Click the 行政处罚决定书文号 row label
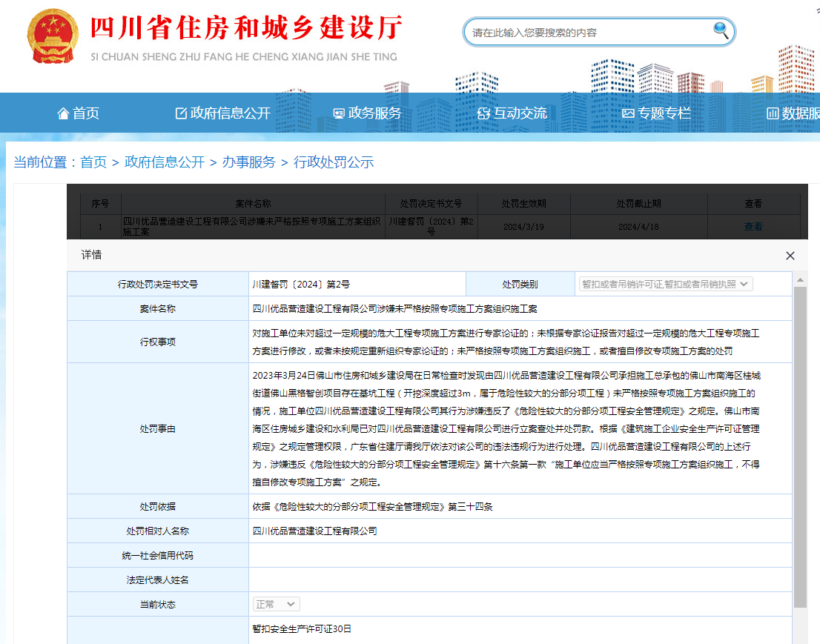The width and height of the screenshot is (820, 644). coord(157,285)
